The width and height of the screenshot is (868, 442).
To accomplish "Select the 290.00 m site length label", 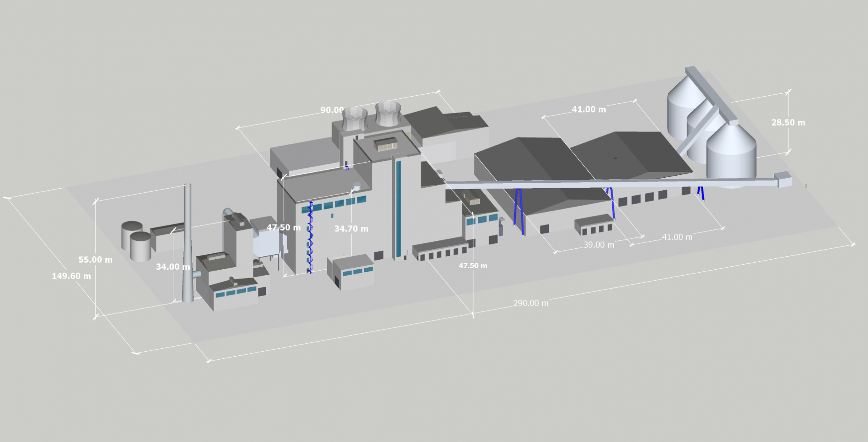I will (531, 303).
